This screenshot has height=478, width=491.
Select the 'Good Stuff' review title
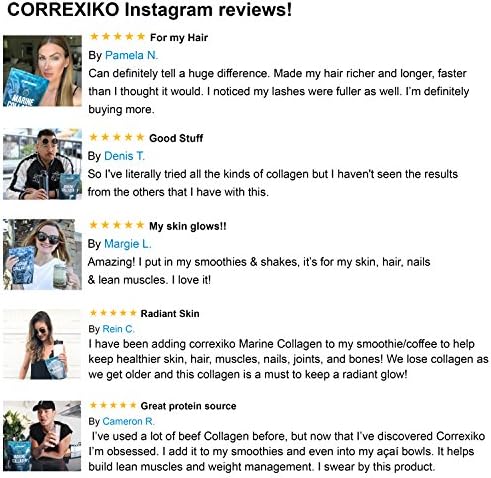pos(176,138)
